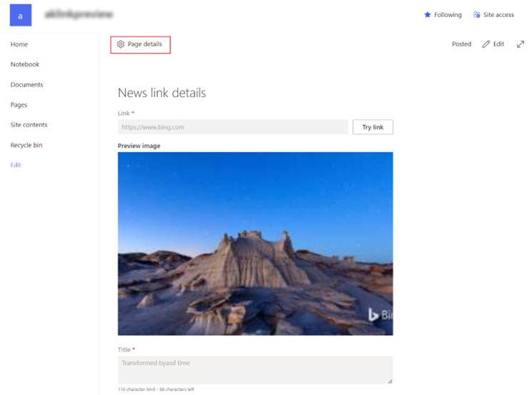Image resolution: width=532 pixels, height=395 pixels.
Task: Click into the Link URL field
Action: pyautogui.click(x=232, y=127)
